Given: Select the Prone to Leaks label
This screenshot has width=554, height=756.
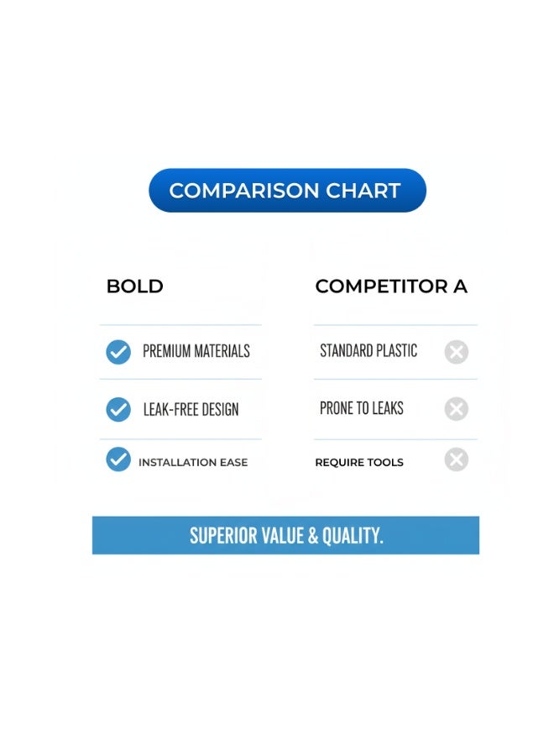Looking at the screenshot, I should 362,409.
